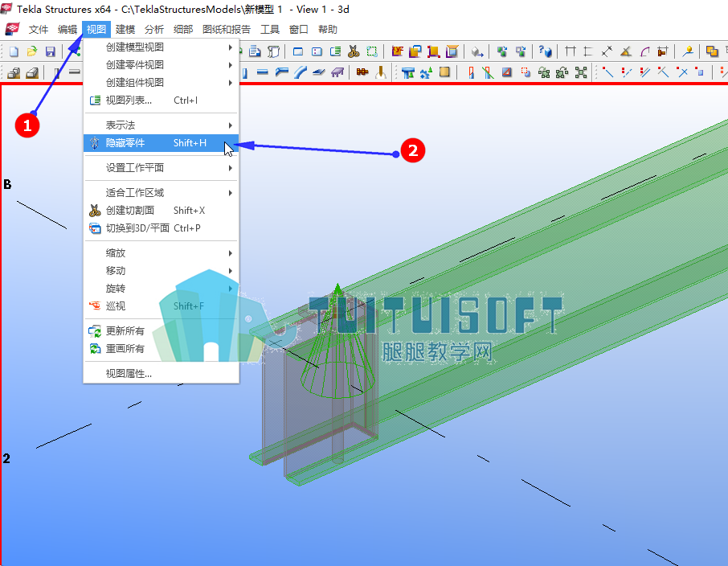Select the contour plate tool
728x566 pixels.
pyautogui.click(x=318, y=72)
